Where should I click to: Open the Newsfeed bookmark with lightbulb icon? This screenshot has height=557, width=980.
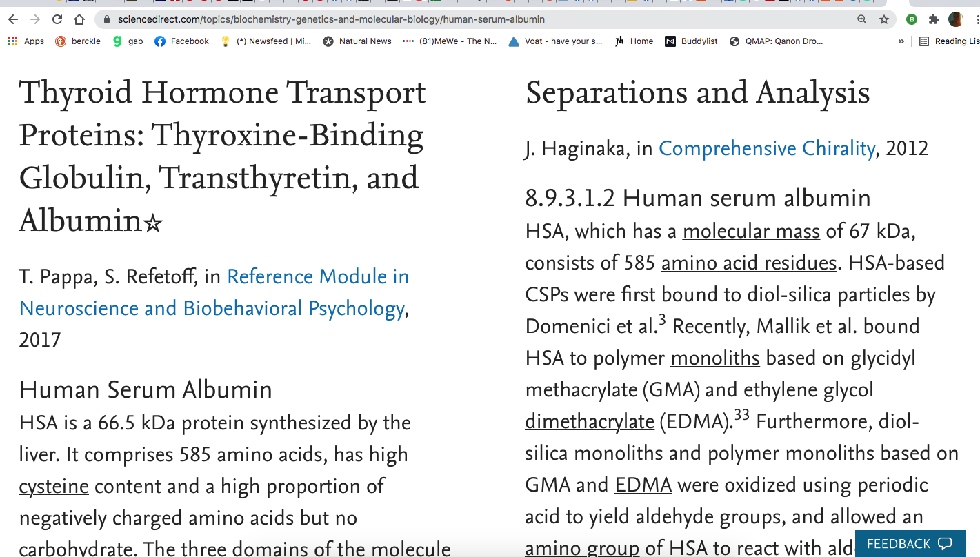click(x=266, y=41)
